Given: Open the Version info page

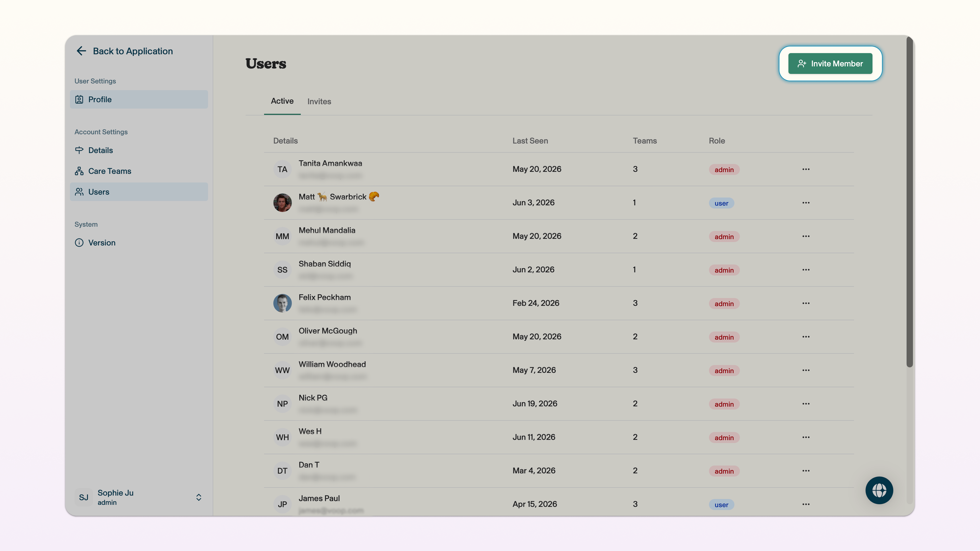Looking at the screenshot, I should pos(139,243).
